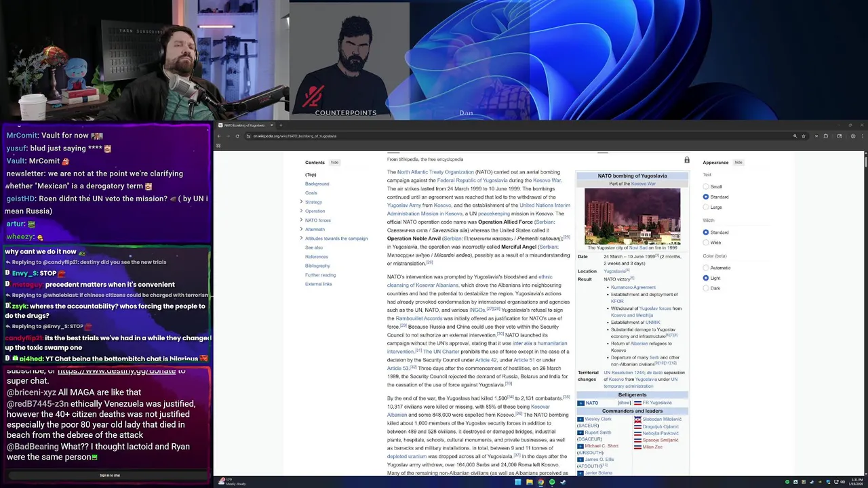The height and width of the screenshot is (488, 868).
Task: Click the browser address bar URL
Action: click(x=295, y=136)
